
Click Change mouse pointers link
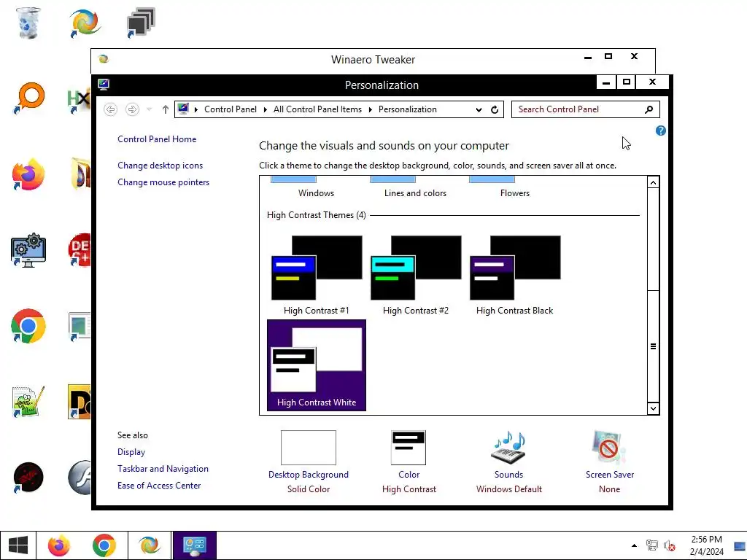click(163, 182)
